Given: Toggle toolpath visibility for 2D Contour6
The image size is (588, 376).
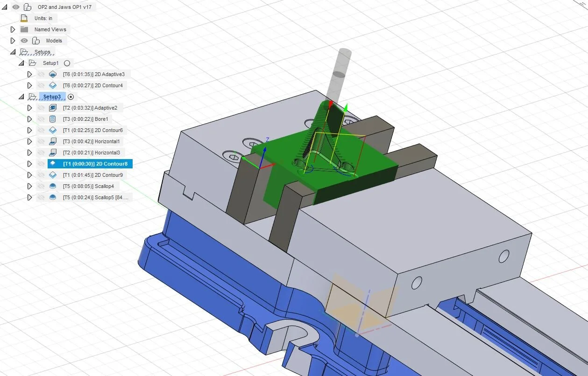Looking at the screenshot, I should [x=41, y=130].
